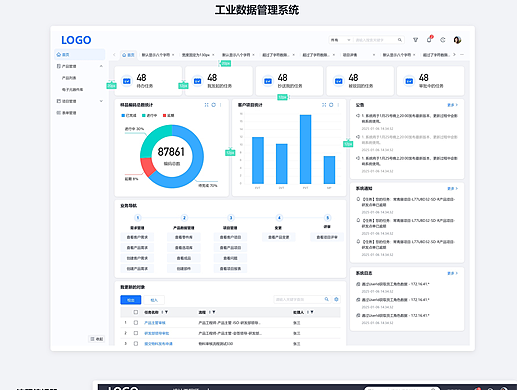
Task: Refresh the donut chart panel
Action: tap(213, 105)
